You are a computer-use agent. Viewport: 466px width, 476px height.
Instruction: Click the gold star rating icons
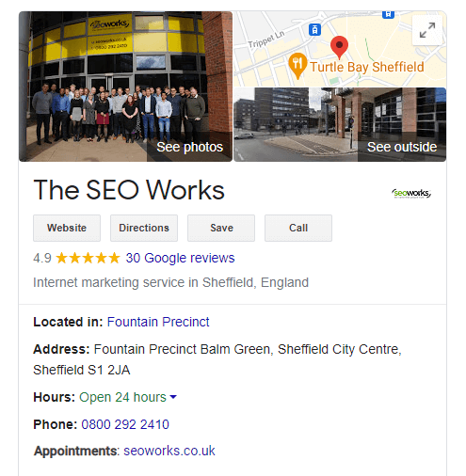(88, 258)
